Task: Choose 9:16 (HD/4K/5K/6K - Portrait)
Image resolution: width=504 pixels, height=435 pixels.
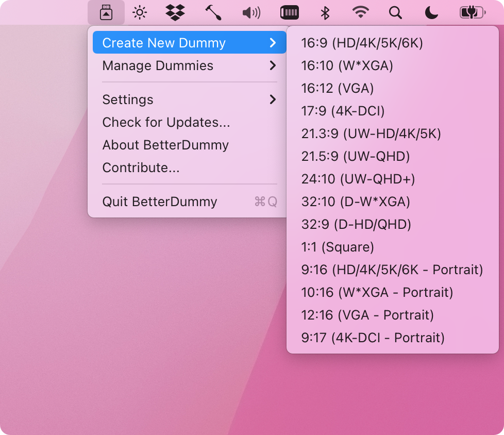Action: coord(392,270)
